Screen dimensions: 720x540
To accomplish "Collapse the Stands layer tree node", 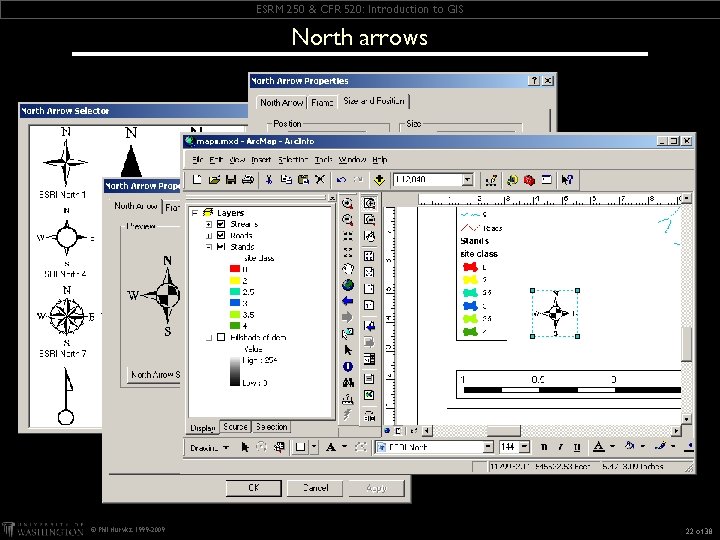I will (x=209, y=247).
